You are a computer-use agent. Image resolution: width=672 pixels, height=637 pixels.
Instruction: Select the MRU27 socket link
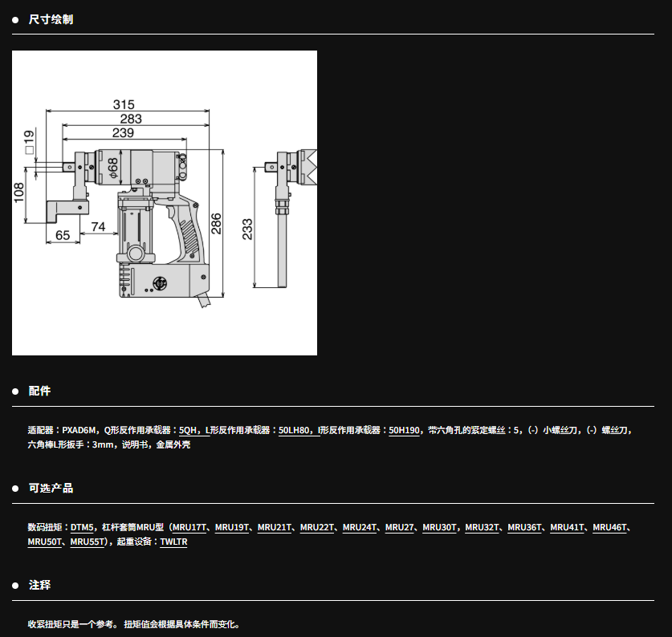(x=400, y=528)
